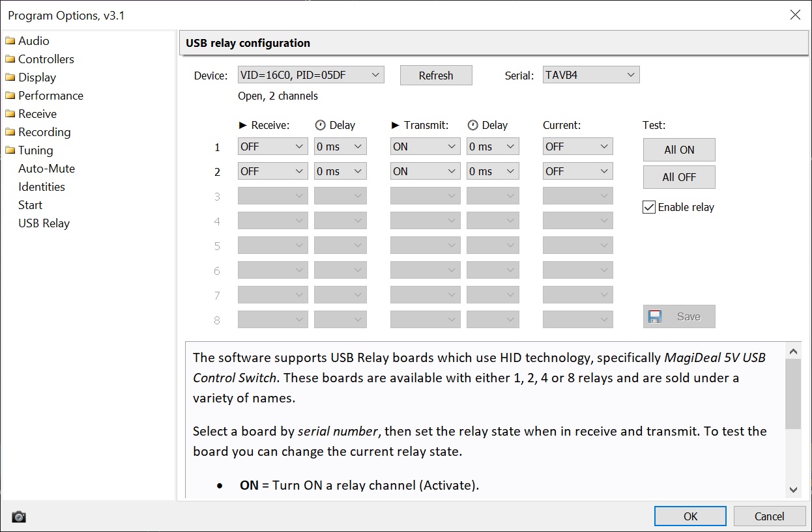812x532 pixels.
Task: Select USB Relay in the sidebar
Action: pyautogui.click(x=44, y=223)
